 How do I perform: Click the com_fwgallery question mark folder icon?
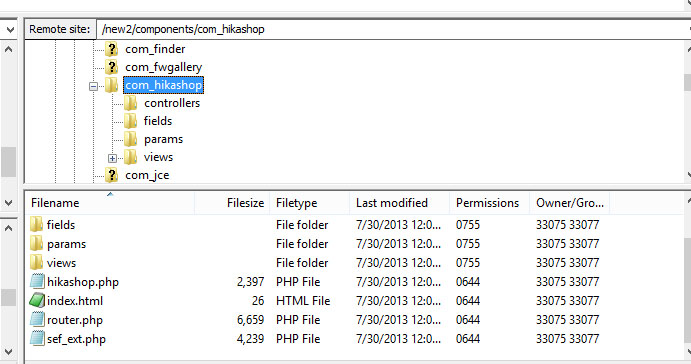click(x=112, y=67)
